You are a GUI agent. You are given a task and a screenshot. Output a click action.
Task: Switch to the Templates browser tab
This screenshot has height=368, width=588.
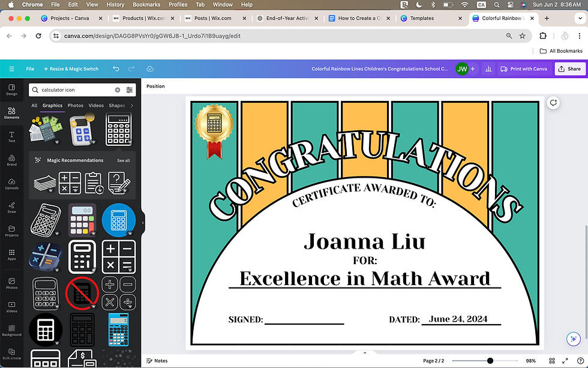[x=422, y=19]
